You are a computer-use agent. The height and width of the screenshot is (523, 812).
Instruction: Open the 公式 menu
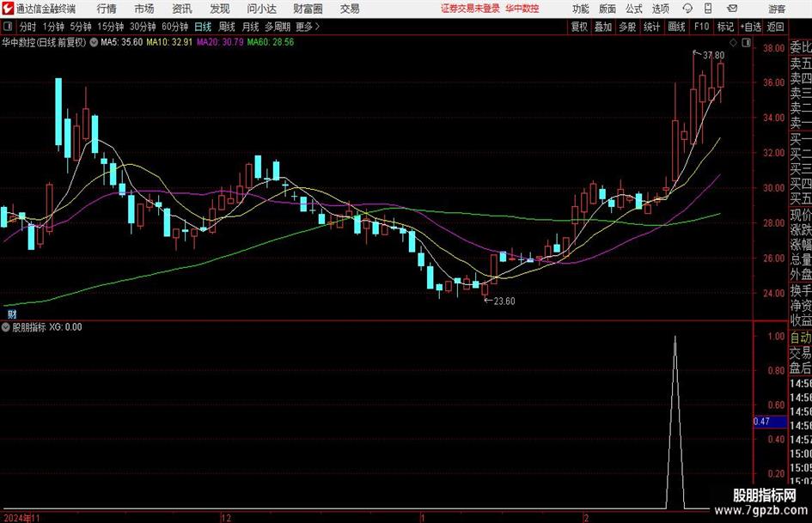pyautogui.click(x=634, y=9)
